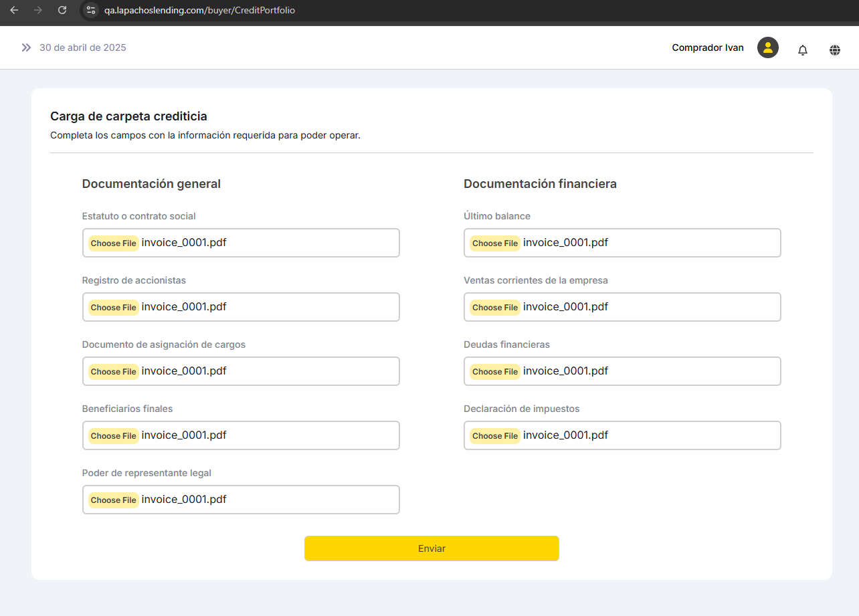Choose File for Deudas financieras
The image size is (859, 616).
click(x=494, y=372)
